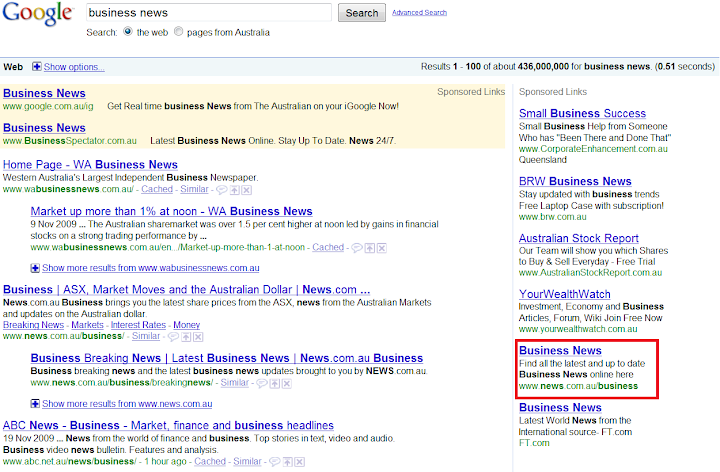The image size is (720, 472).
Task: Open the Australian Stock Report sponsored link
Action: (579, 238)
